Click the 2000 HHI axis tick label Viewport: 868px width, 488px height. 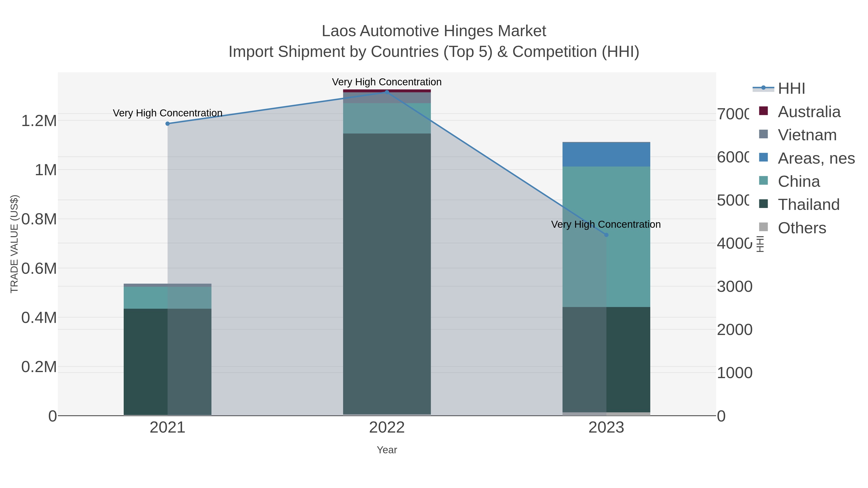(735, 330)
